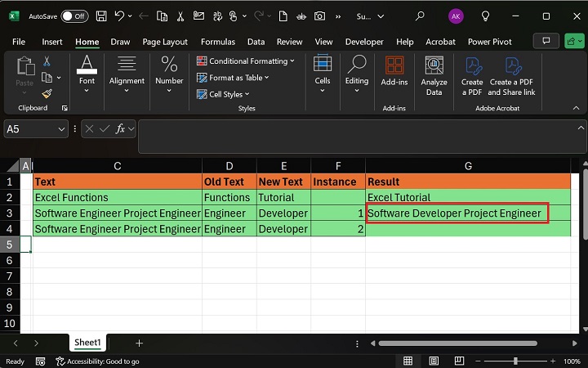Add a new sheet with plus button

click(139, 343)
